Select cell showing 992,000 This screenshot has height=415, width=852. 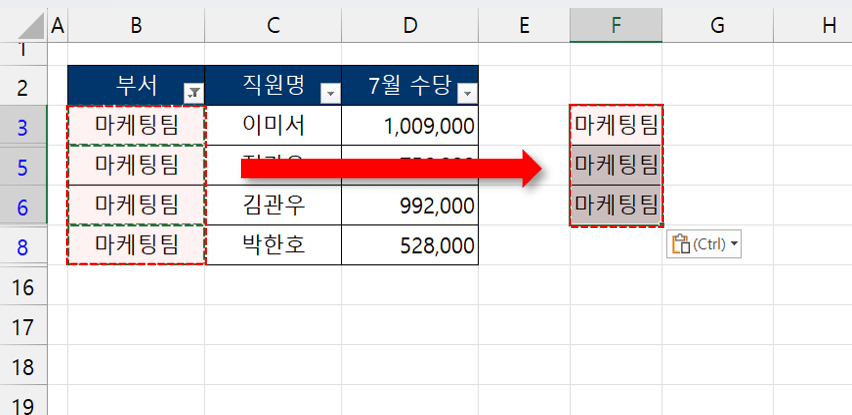click(410, 206)
